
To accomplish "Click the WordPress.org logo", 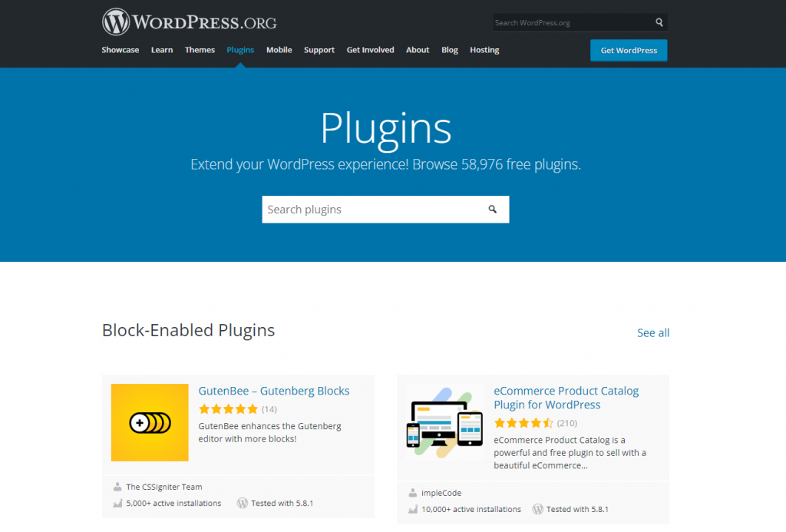I will click(x=188, y=21).
